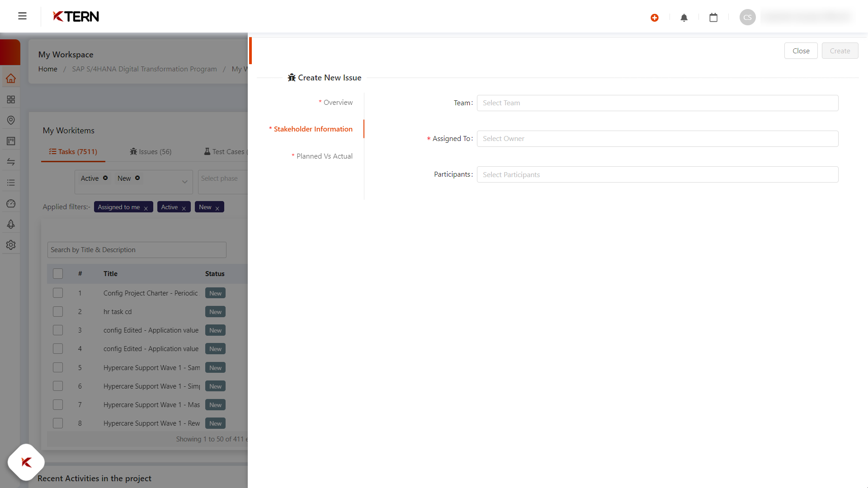Open the board sidebar icon
Screen dimensions: 868x488
11,141
